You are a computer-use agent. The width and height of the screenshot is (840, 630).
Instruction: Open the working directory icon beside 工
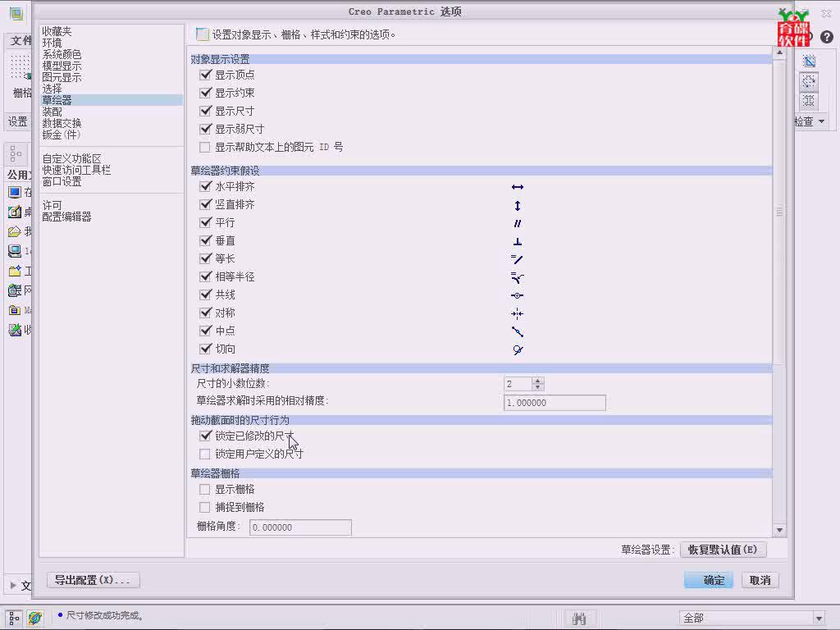pyautogui.click(x=15, y=271)
